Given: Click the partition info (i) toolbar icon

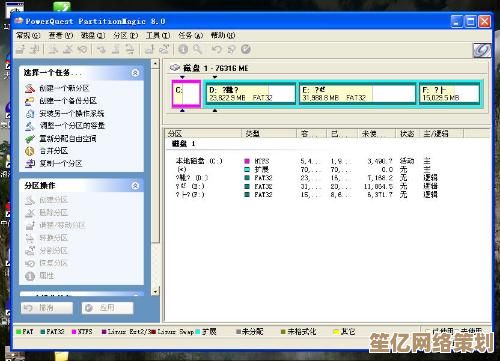Looking at the screenshot, I should (183, 49).
